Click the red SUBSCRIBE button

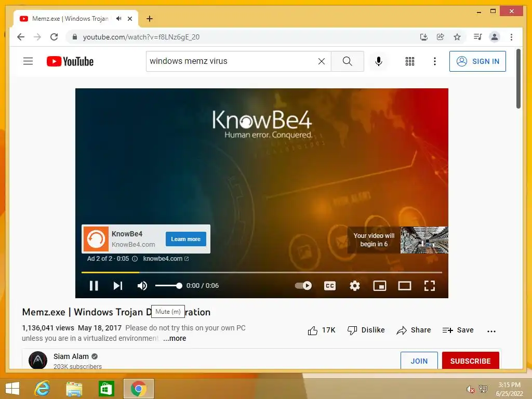(470, 361)
